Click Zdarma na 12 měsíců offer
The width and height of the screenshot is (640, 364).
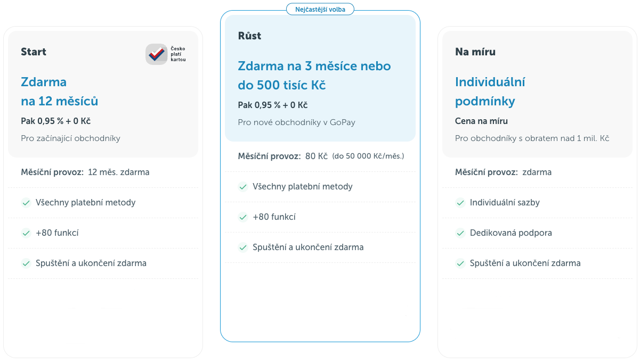[x=59, y=92]
